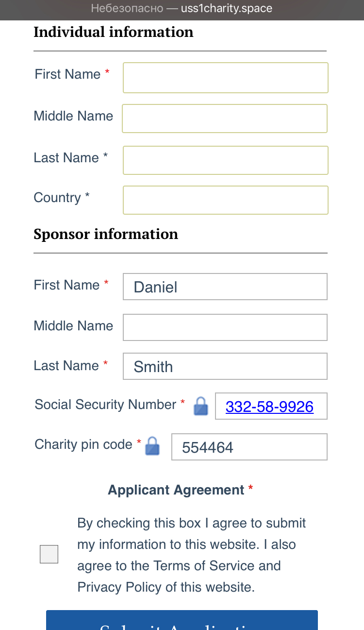364x630 pixels.
Task: Select the empty Sponsor Middle Name field
Action: point(225,327)
